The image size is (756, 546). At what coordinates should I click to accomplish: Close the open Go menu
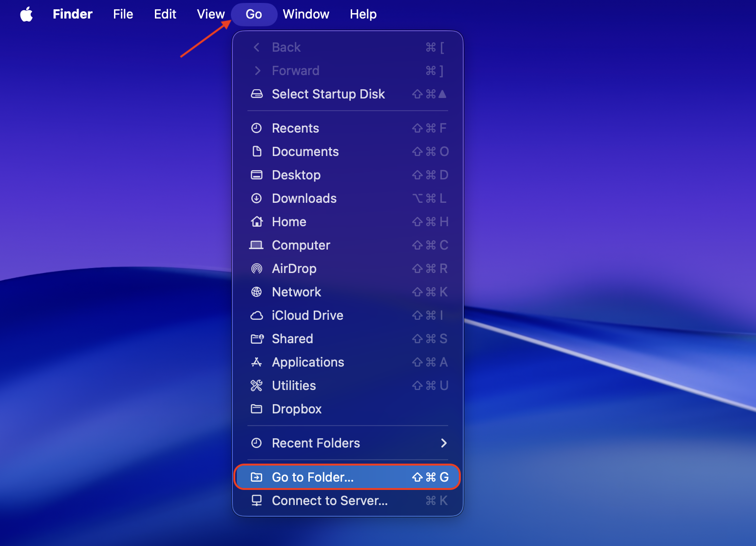click(254, 14)
